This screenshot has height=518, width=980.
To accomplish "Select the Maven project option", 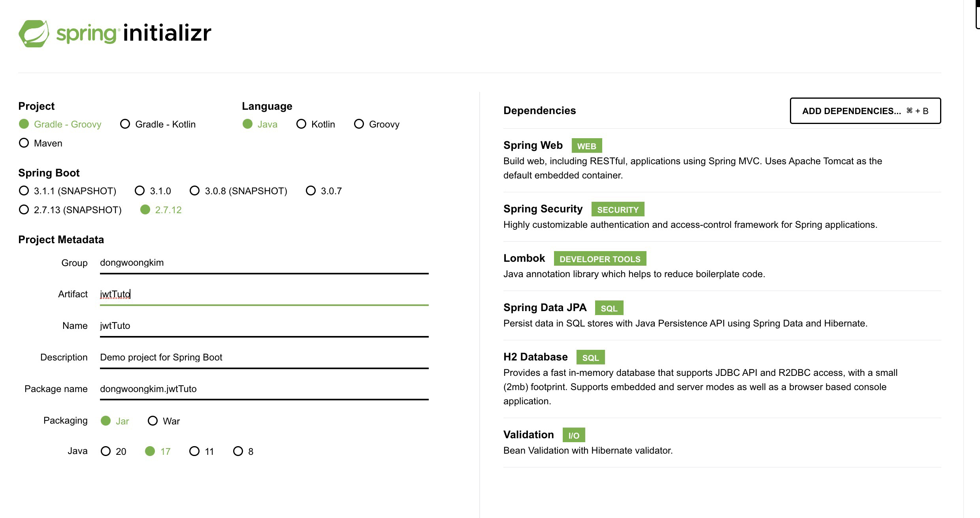I will tap(40, 143).
